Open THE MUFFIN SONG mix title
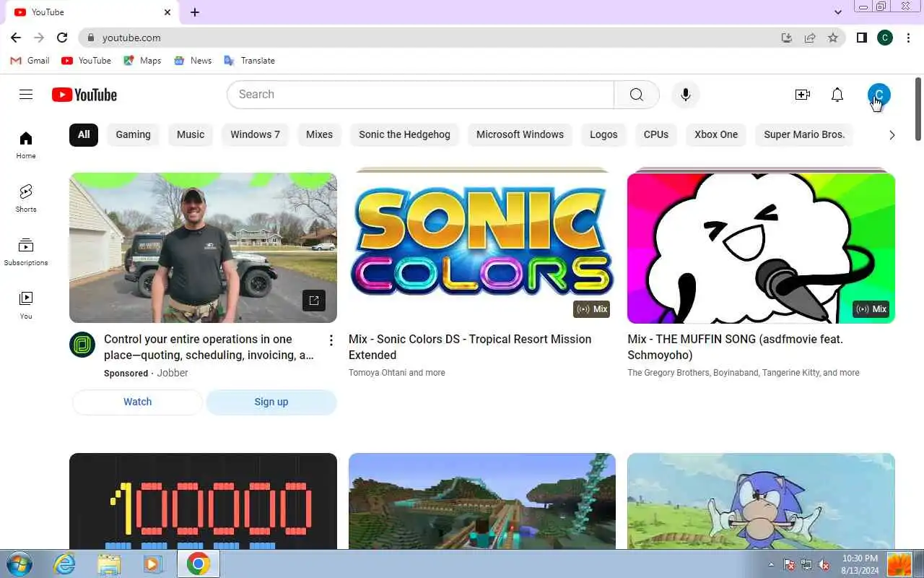Image resolution: width=924 pixels, height=578 pixels. (735, 347)
